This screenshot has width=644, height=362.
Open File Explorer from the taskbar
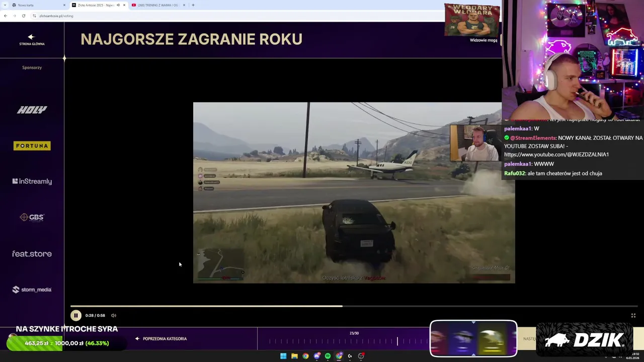tap(294, 356)
